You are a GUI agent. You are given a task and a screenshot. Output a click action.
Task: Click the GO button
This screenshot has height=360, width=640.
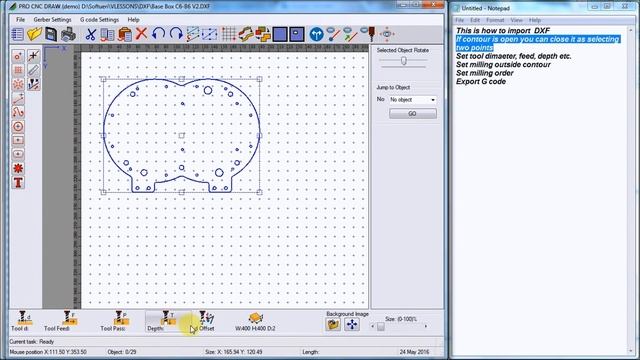(412, 113)
